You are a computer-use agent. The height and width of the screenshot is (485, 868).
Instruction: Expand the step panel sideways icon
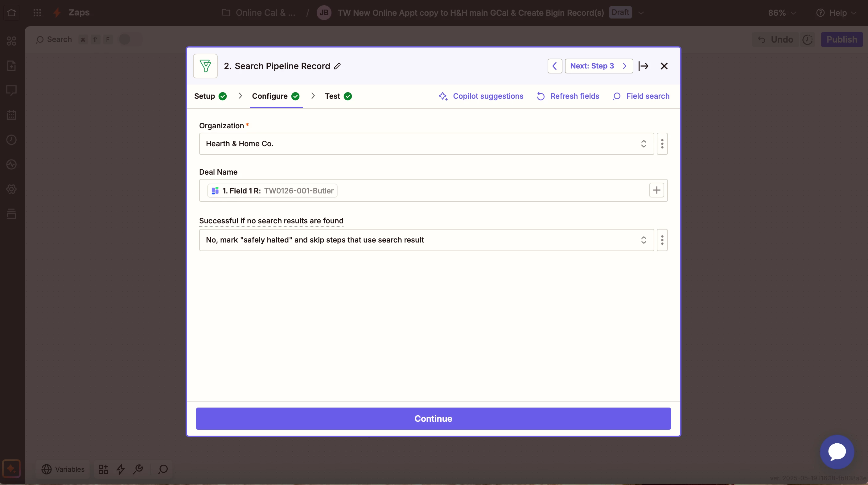pos(643,66)
